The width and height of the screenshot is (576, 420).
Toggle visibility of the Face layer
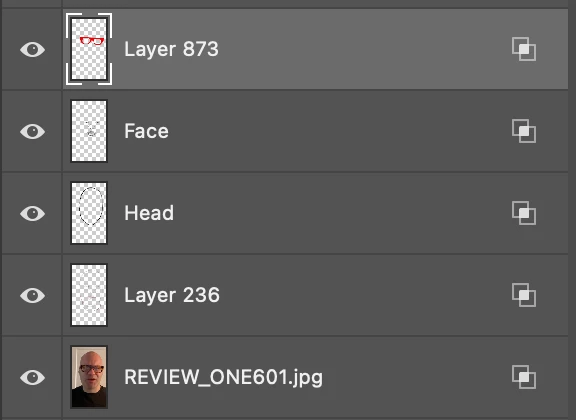(32, 131)
